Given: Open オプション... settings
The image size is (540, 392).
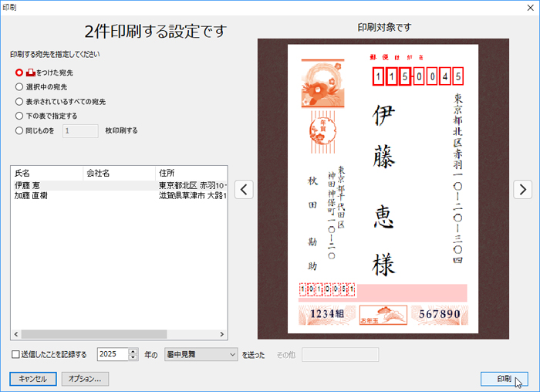Looking at the screenshot, I should pyautogui.click(x=85, y=379).
